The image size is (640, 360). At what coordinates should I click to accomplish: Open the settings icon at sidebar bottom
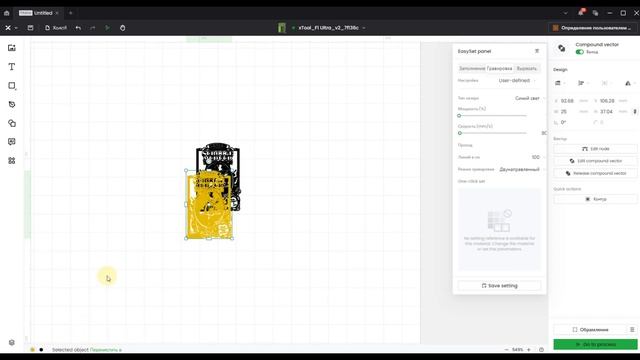point(12,342)
